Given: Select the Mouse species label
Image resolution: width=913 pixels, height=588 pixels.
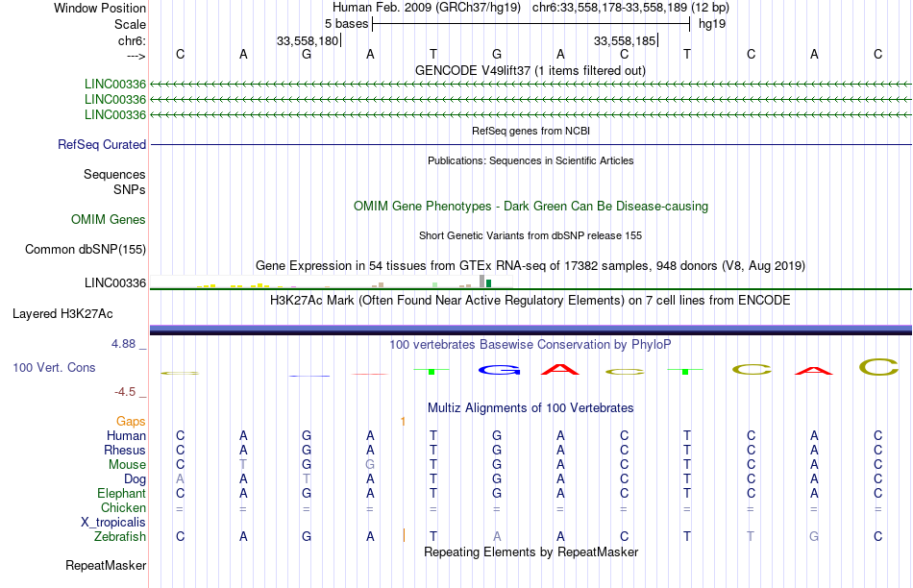Looking at the screenshot, I should click(x=127, y=465).
